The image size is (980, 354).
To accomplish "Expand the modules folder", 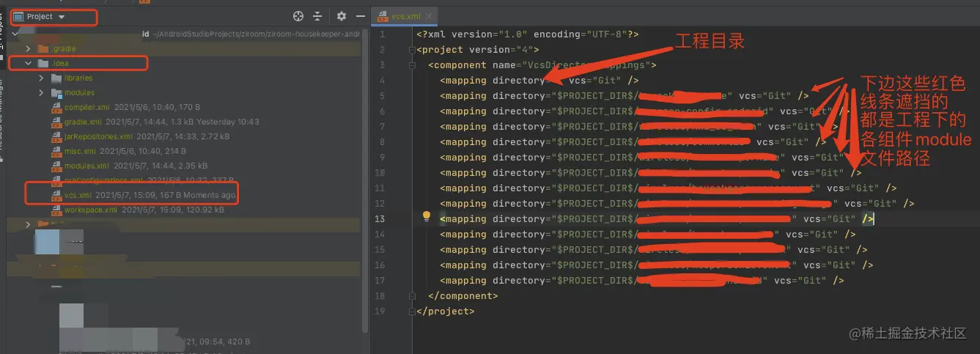I will [42, 93].
